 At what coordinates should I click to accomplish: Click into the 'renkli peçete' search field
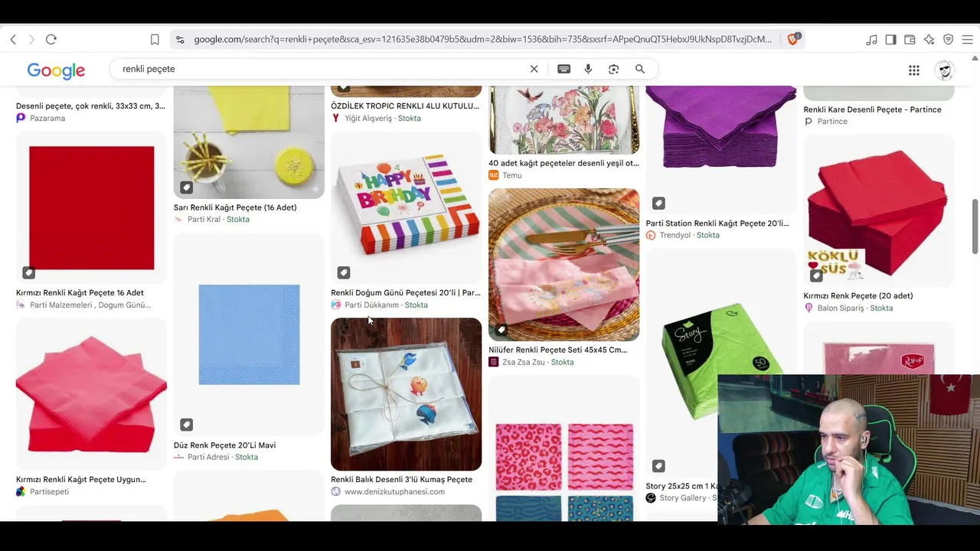coord(322,69)
